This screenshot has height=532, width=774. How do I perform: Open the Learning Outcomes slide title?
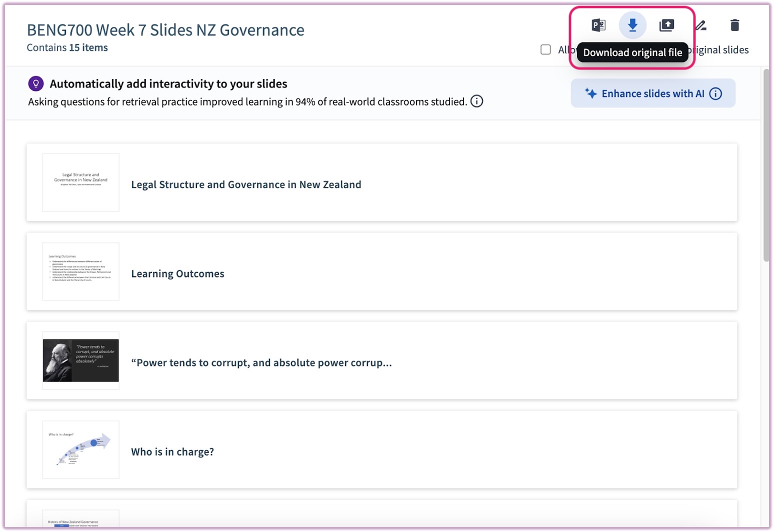pyautogui.click(x=177, y=273)
